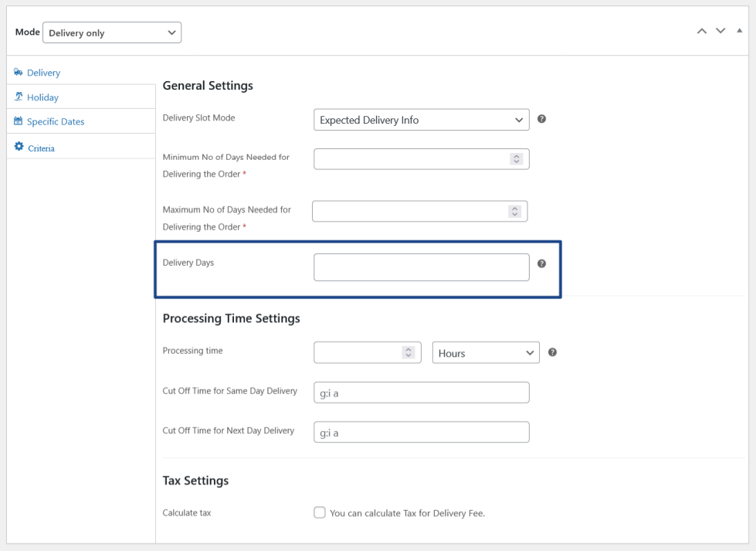This screenshot has height=551, width=756.
Task: Click help icon beside Delivery Slot Mode
Action: (541, 119)
